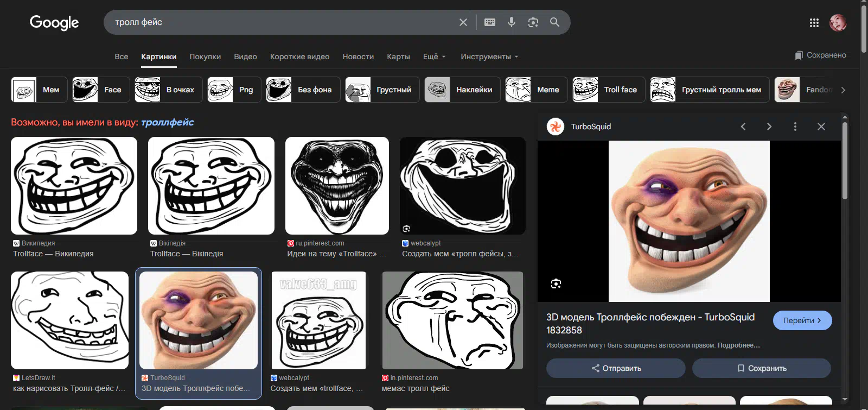Open the LetsDraw.it trollface thumbnail
The width and height of the screenshot is (868, 410).
pos(69,320)
